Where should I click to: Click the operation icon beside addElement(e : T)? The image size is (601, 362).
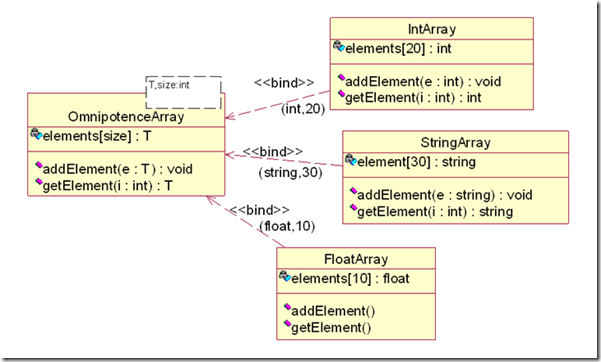tap(39, 165)
